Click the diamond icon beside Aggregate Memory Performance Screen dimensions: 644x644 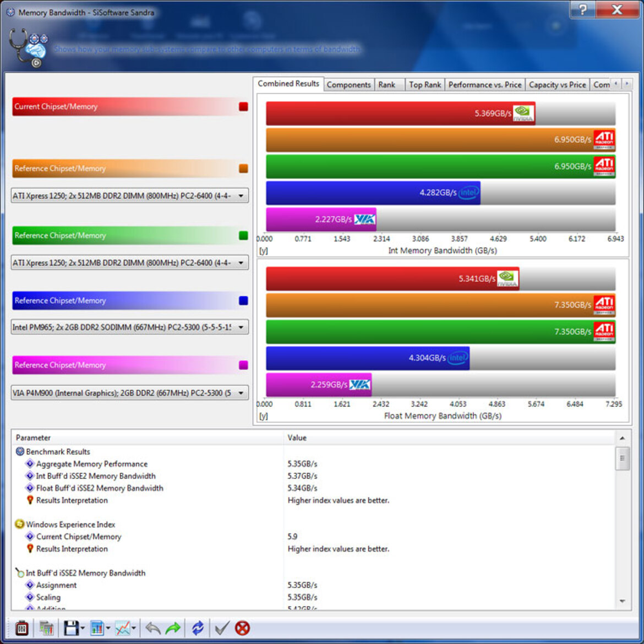coord(30,463)
